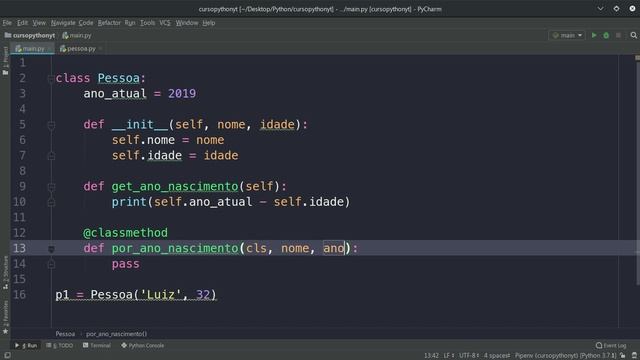Toggle tool window bars icon in bottom-left corner
640x360 pixels.
pos(7,356)
